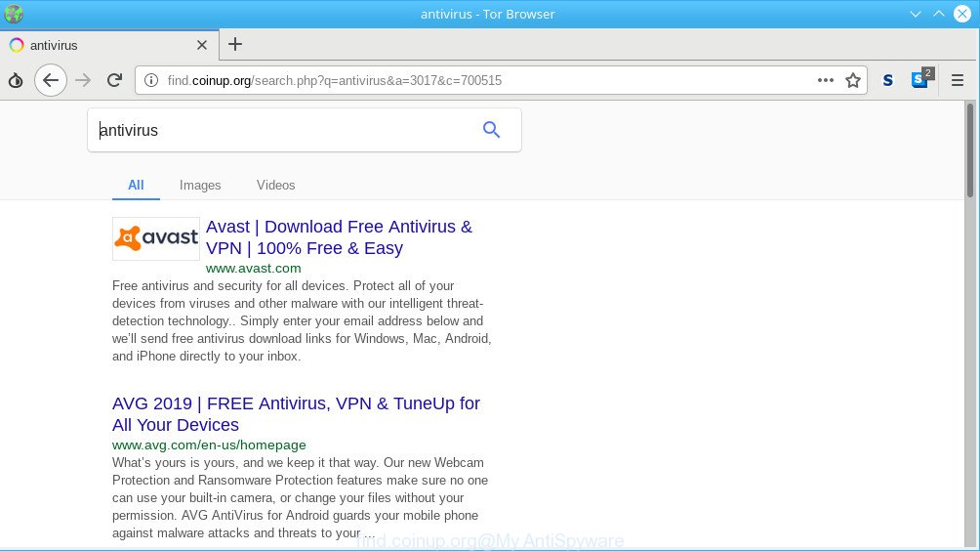Screen dimensions: 980x551
Task: Open a new tab
Action: (235, 44)
